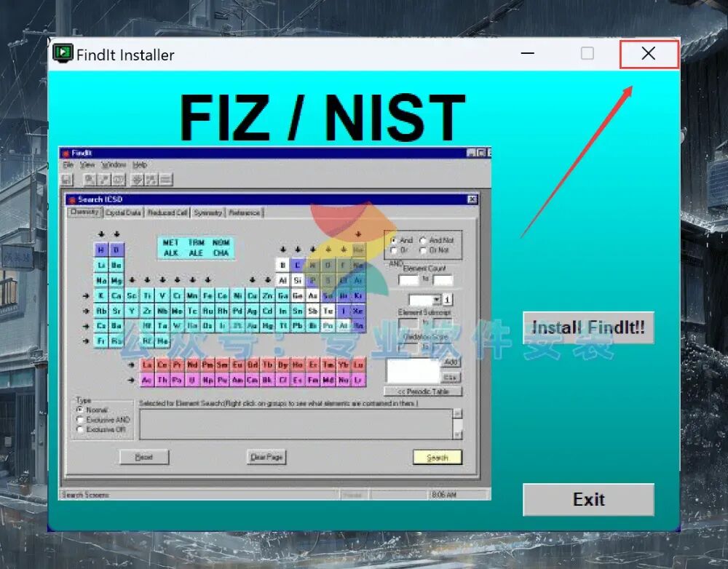Select the Pb element cell

[x=298, y=326]
